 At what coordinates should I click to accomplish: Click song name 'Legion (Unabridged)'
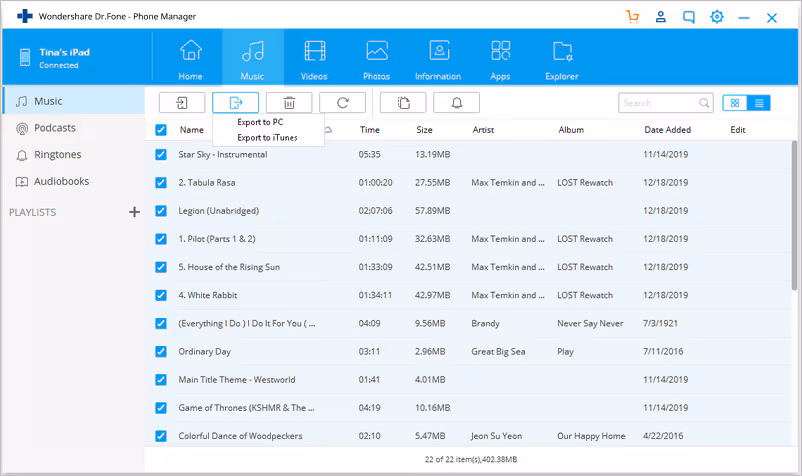point(218,211)
